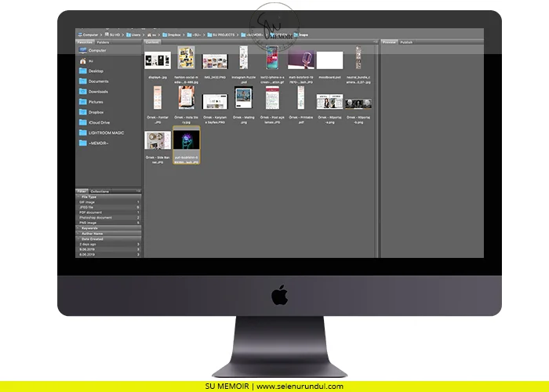Select the Örnek - Post açıklaması thumbnail

coord(272,98)
